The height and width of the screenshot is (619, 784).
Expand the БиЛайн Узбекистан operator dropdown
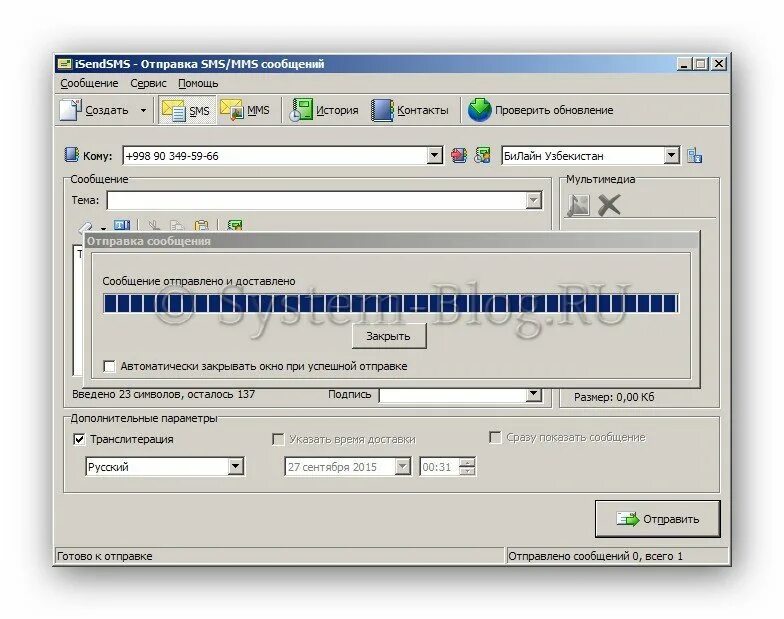click(672, 156)
